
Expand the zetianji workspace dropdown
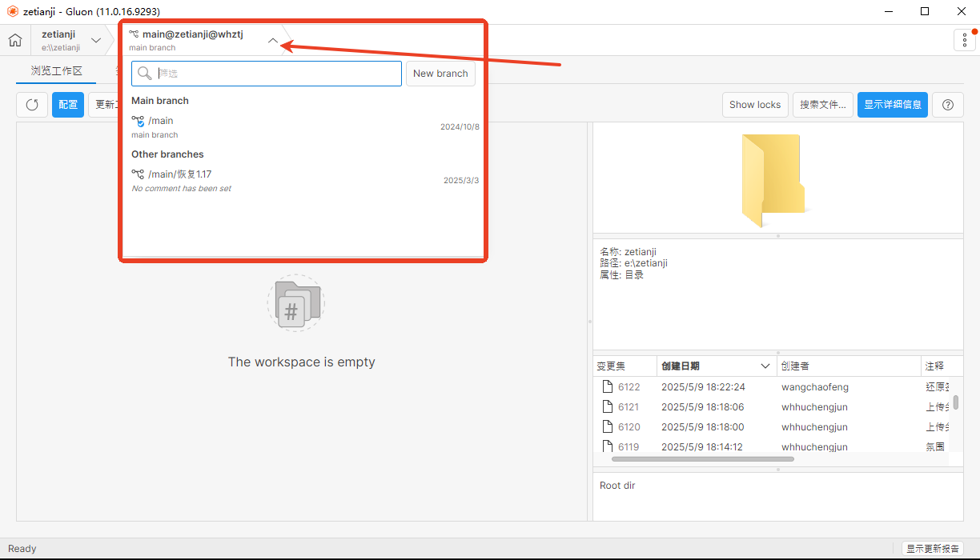[96, 40]
